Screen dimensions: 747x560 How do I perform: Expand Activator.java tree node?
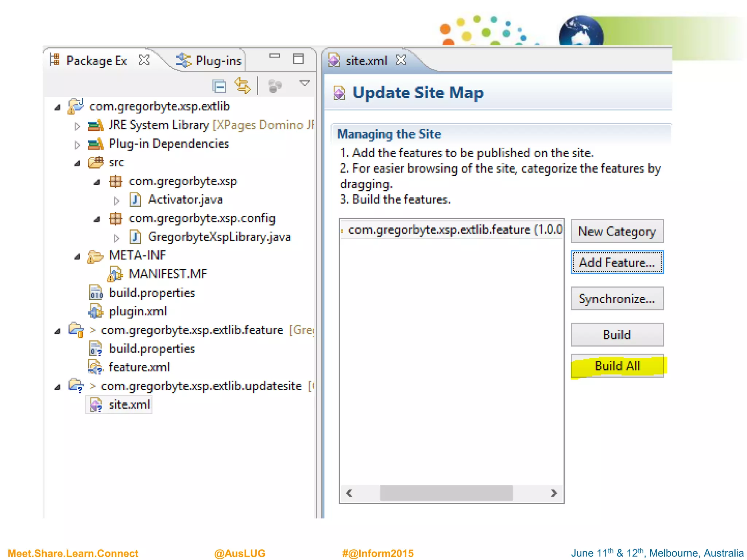pyautogui.click(x=116, y=201)
